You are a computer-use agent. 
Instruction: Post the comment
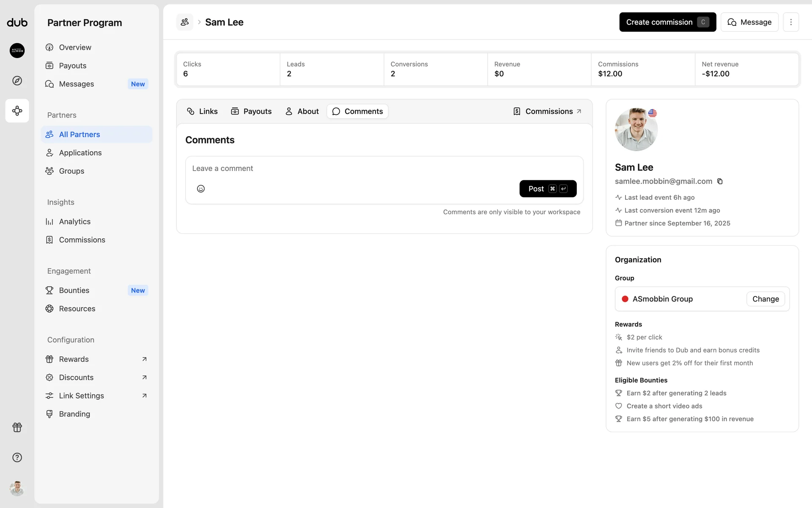pos(547,189)
